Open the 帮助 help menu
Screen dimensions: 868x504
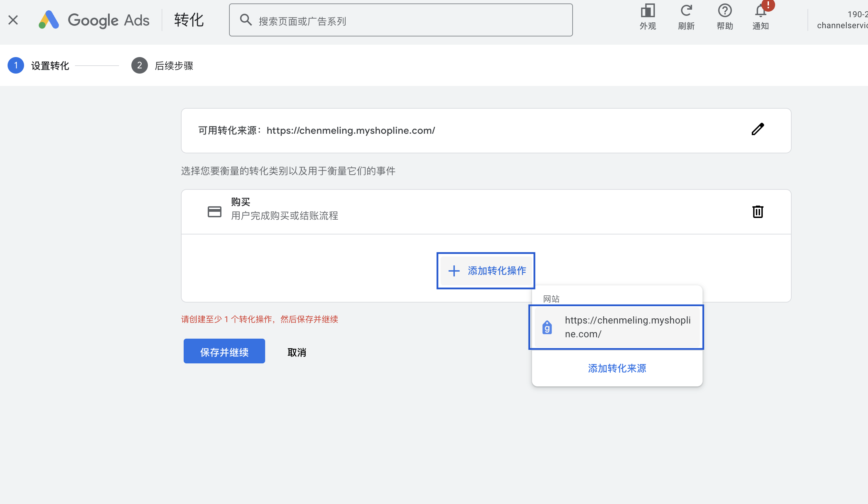(725, 17)
